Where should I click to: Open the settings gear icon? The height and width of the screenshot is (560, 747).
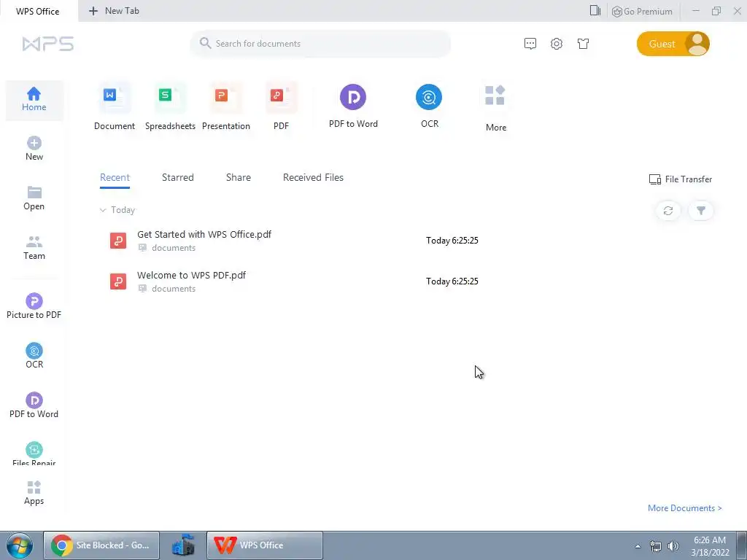click(x=557, y=44)
